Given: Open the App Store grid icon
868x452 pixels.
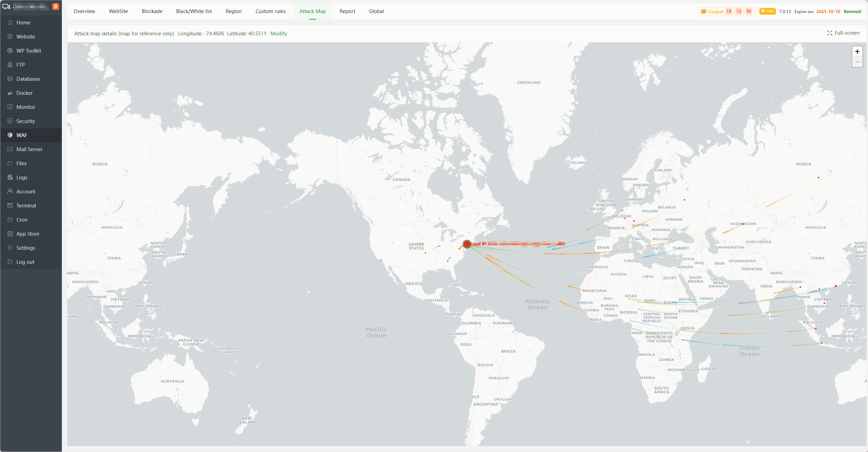Looking at the screenshot, I should (10, 234).
